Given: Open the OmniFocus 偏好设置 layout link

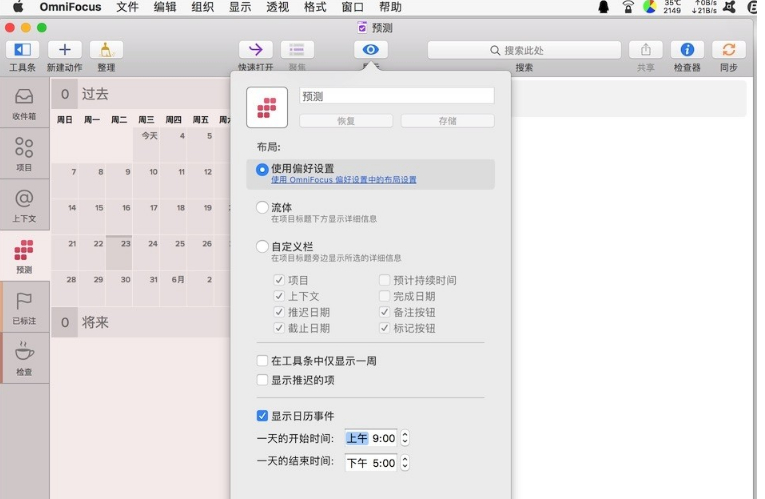Looking at the screenshot, I should (x=344, y=180).
